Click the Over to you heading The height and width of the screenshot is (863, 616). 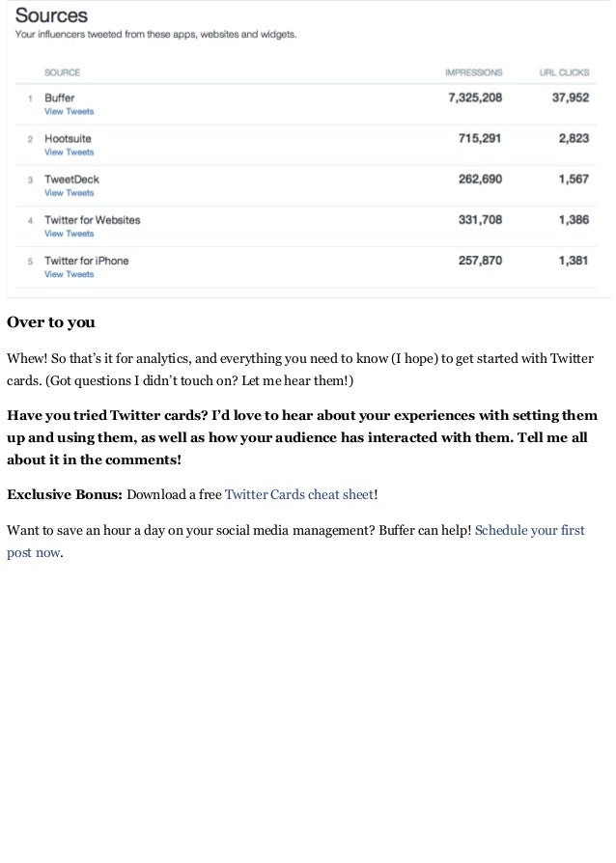51,322
